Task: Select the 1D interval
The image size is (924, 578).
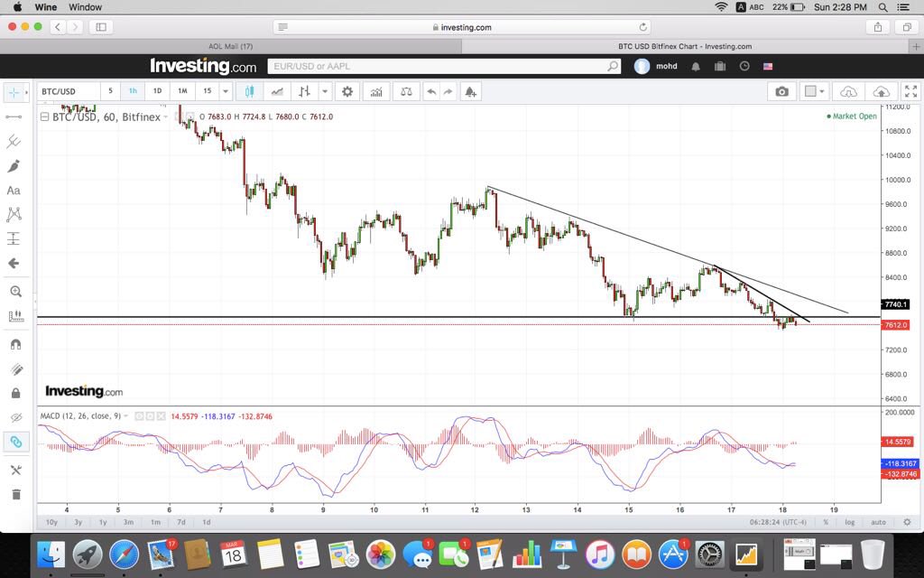Action: coord(157,91)
